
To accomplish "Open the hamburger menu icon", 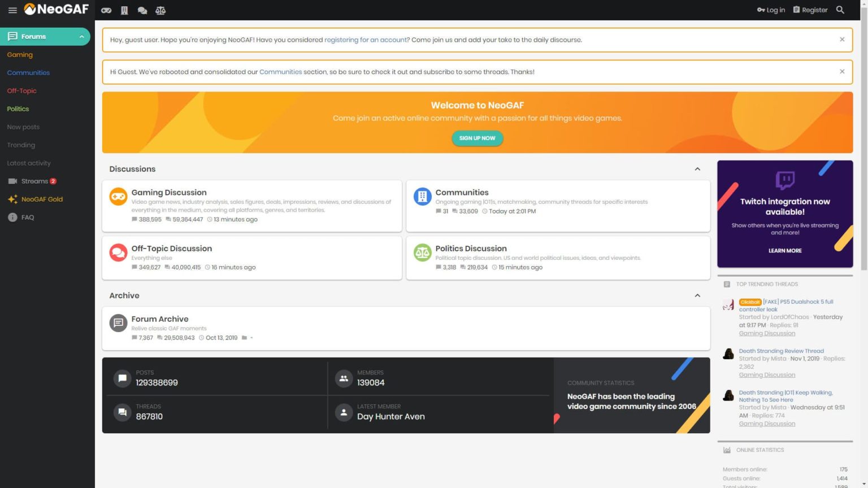I will point(12,10).
